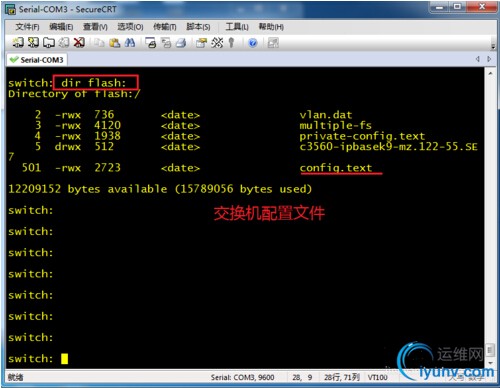
Task: Click the vertical scrollbar thumb
Action: (x=490, y=350)
